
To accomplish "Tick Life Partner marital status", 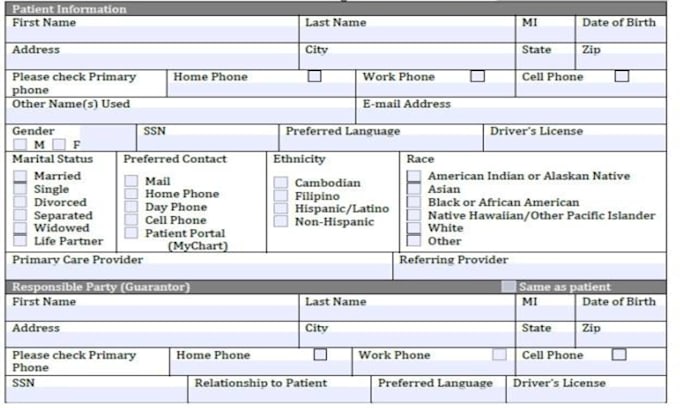I will 20,241.
